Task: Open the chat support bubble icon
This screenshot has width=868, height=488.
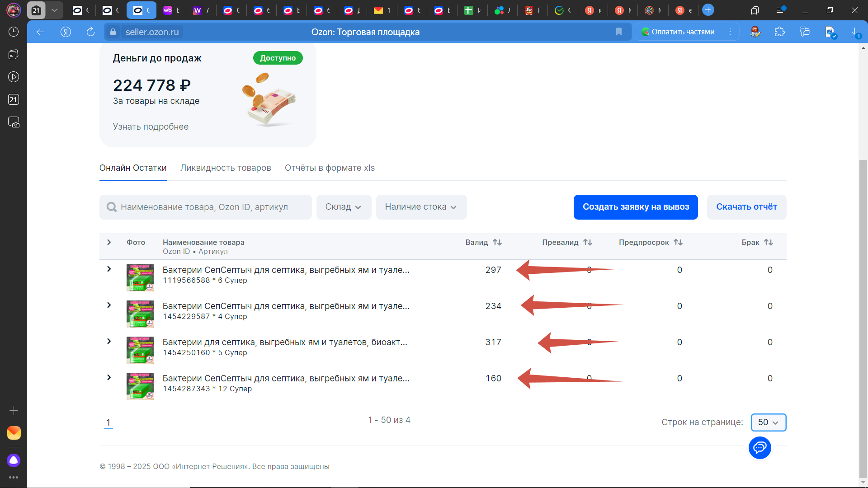Action: [759, 448]
